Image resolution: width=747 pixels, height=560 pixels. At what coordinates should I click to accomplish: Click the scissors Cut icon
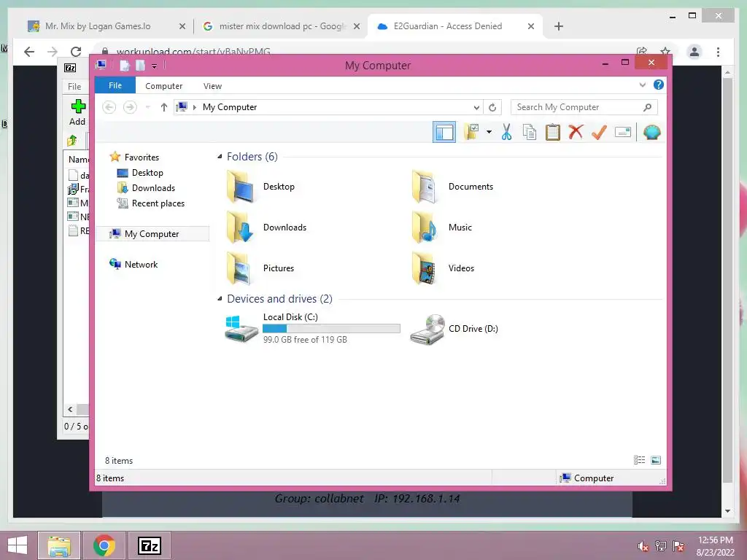point(506,132)
